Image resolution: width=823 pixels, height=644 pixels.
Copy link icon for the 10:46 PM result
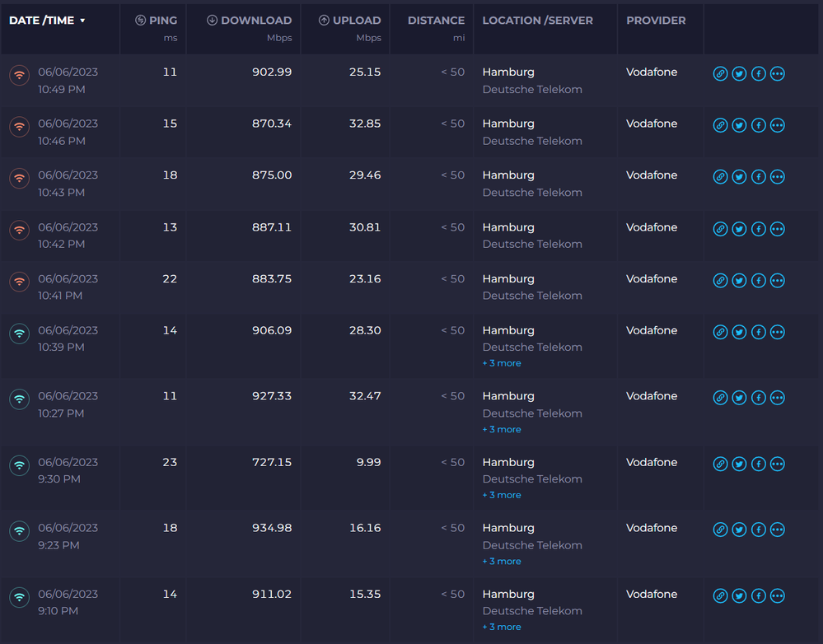tap(720, 125)
